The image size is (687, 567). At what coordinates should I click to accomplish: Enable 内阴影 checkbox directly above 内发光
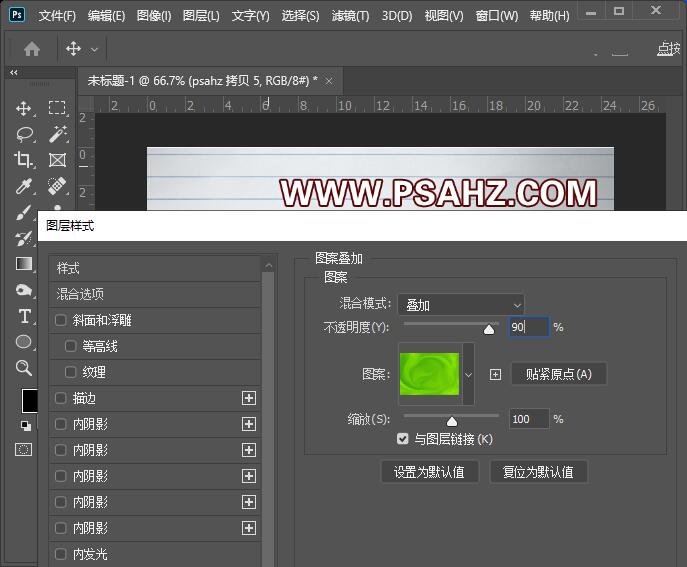[60, 528]
